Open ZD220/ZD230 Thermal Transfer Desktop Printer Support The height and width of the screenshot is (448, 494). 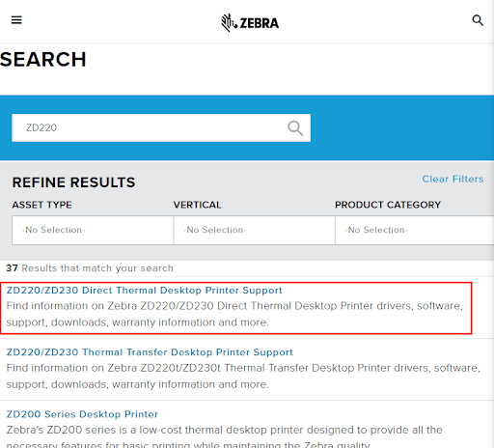point(150,352)
